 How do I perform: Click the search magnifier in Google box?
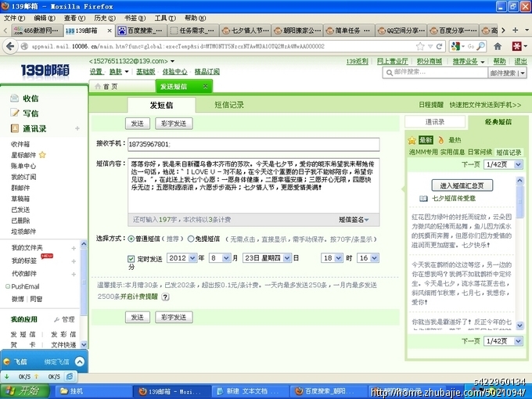481,46
